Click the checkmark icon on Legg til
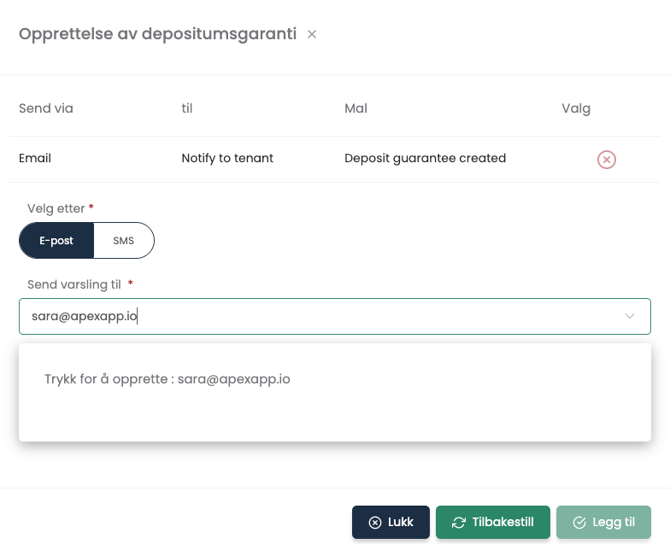 [579, 522]
